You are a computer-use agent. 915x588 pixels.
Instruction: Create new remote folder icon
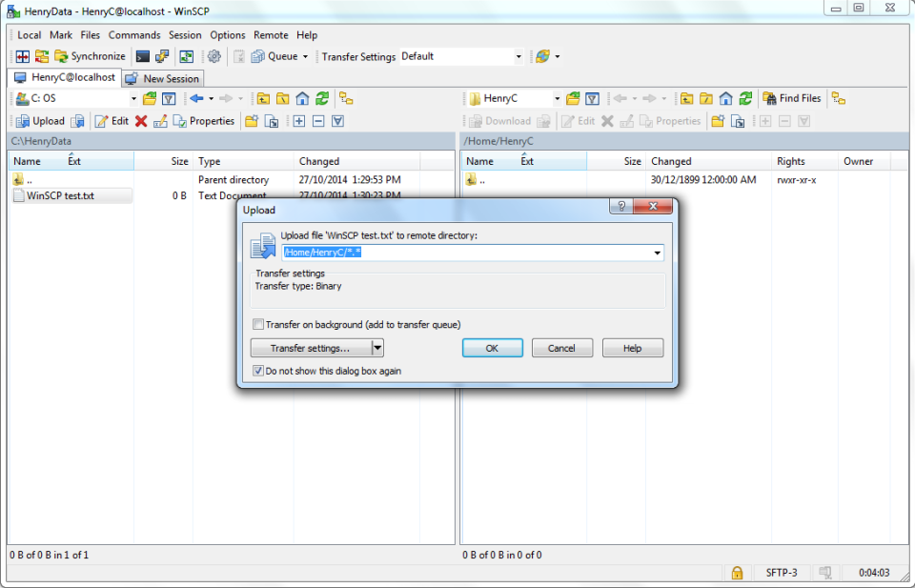click(718, 121)
